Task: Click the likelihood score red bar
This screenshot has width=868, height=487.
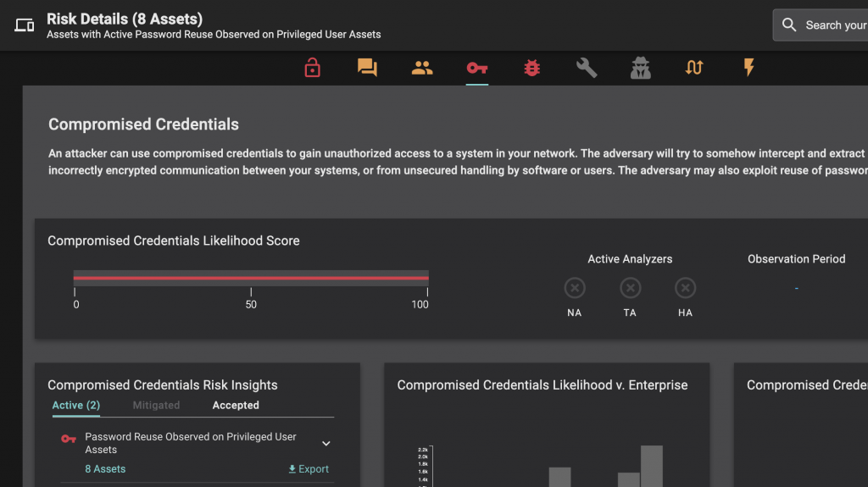Action: point(251,278)
